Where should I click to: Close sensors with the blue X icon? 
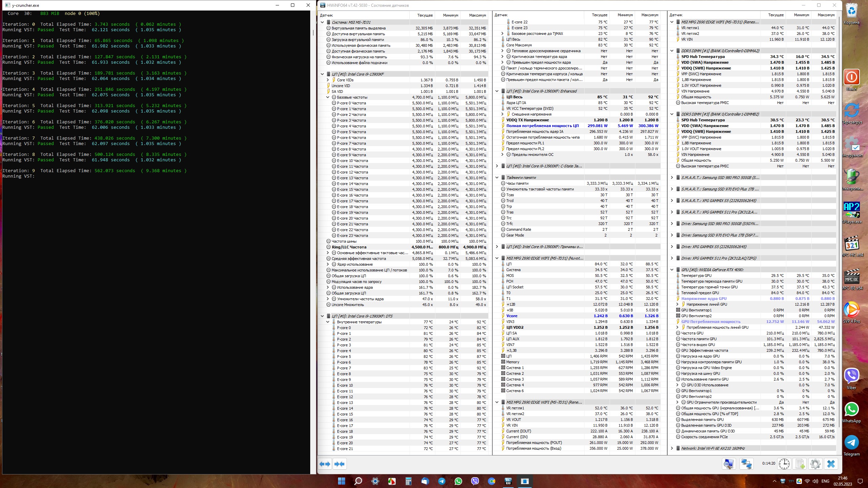pos(831,464)
